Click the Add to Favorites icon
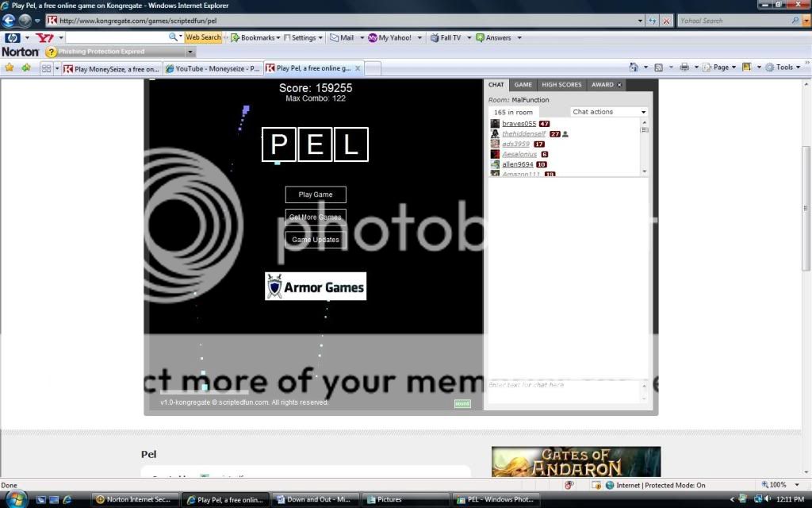The height and width of the screenshot is (508, 812). [x=26, y=68]
